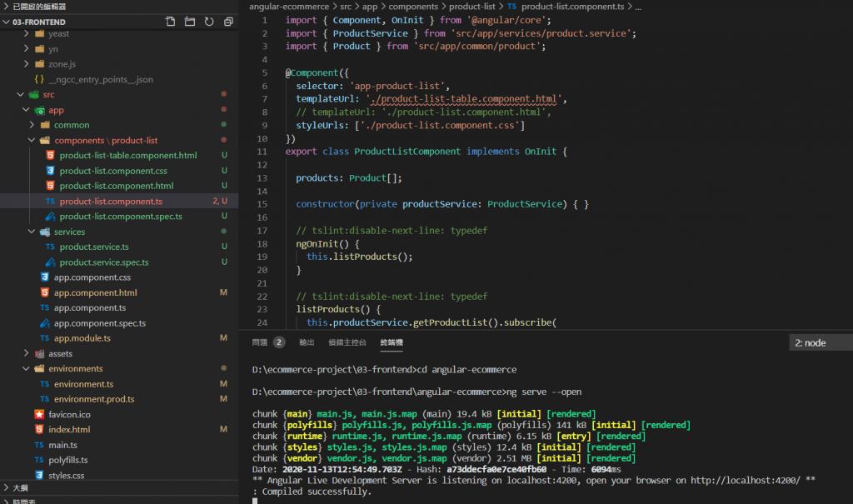Image resolution: width=853 pixels, height=504 pixels.
Task: Collapse all folders with the collapse icon
Action: (x=228, y=22)
